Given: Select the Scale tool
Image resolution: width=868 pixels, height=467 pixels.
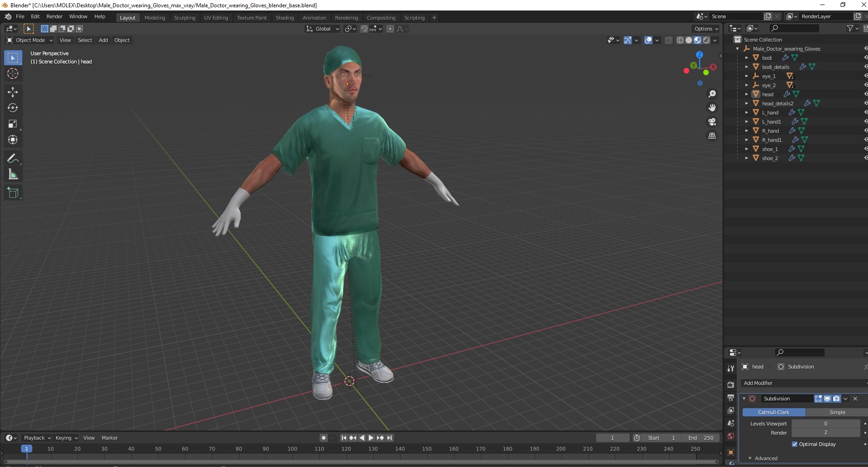Looking at the screenshot, I should (13, 124).
